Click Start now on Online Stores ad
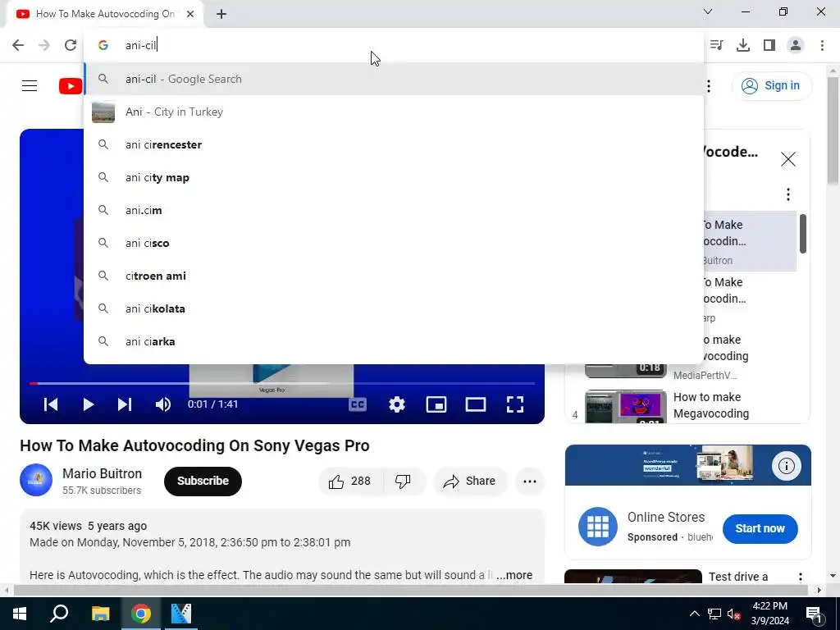 point(760,529)
